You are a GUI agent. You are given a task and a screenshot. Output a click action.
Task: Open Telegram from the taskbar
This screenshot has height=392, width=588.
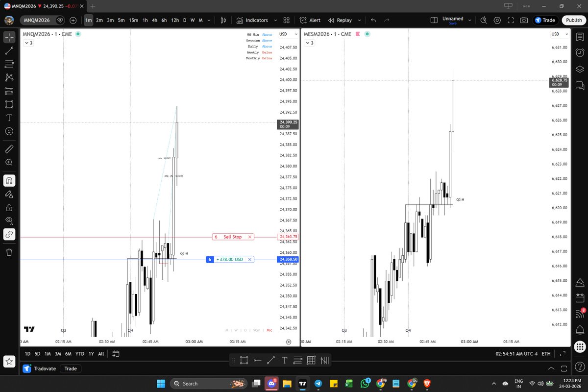(x=318, y=383)
